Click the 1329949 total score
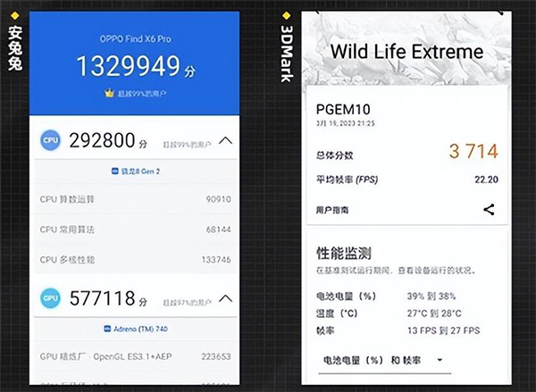 click(127, 66)
